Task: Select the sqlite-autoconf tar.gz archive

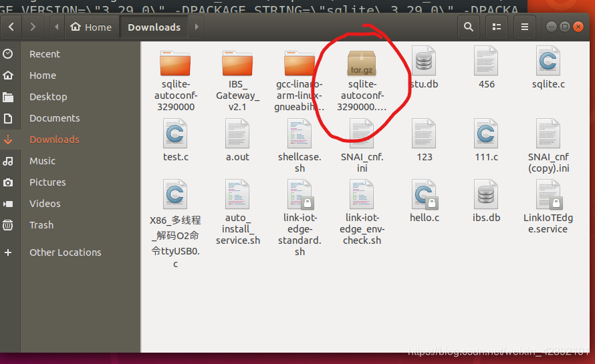Action: [362, 80]
